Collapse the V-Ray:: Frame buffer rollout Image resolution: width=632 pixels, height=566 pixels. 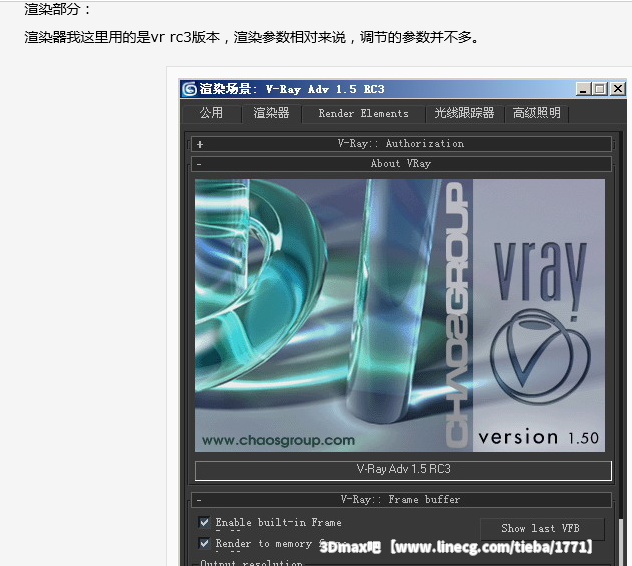coord(401,500)
